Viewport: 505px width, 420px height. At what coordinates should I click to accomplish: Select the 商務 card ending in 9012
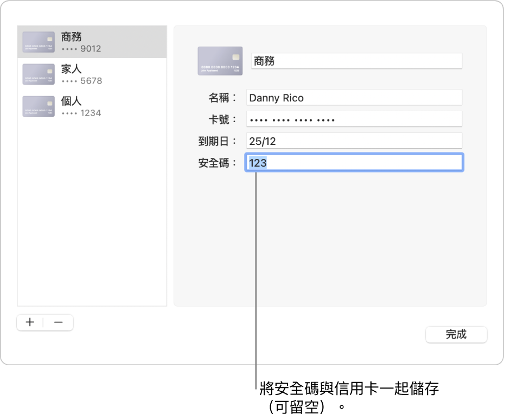pos(92,42)
